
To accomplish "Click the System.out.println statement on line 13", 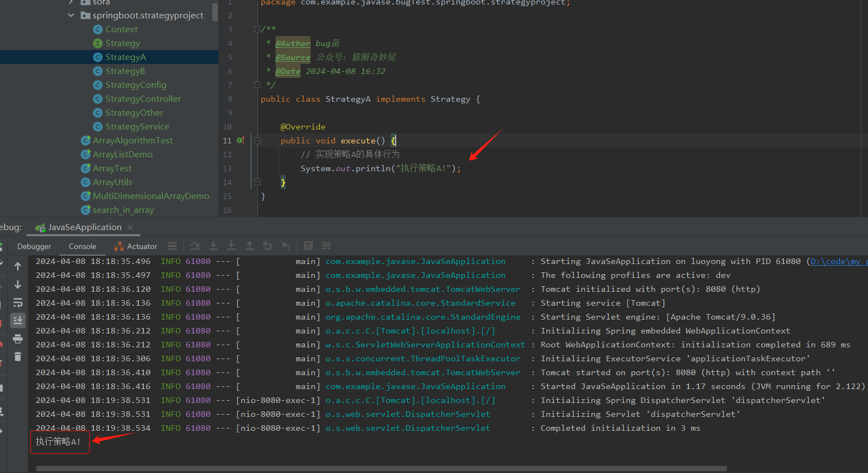I will 381,168.
